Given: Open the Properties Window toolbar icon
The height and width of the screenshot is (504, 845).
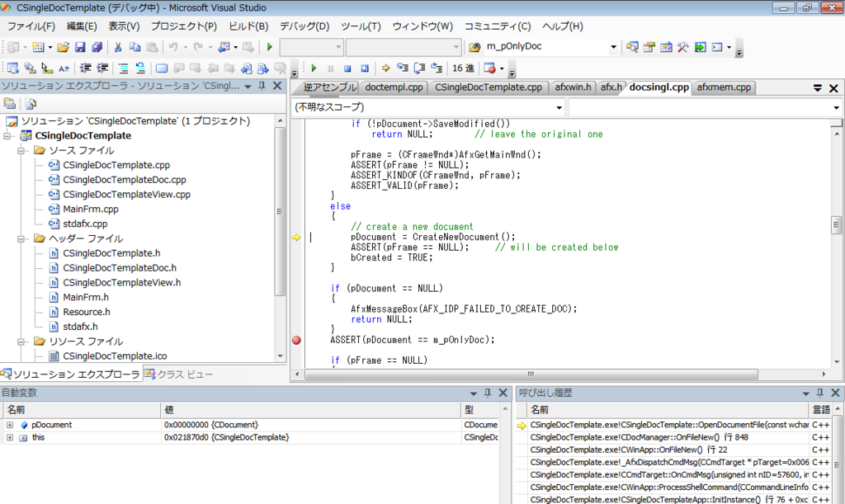Looking at the screenshot, I should click(649, 47).
